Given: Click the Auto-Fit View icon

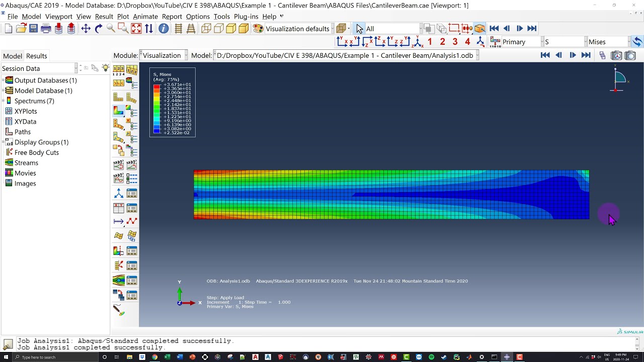Looking at the screenshot, I should (136, 29).
